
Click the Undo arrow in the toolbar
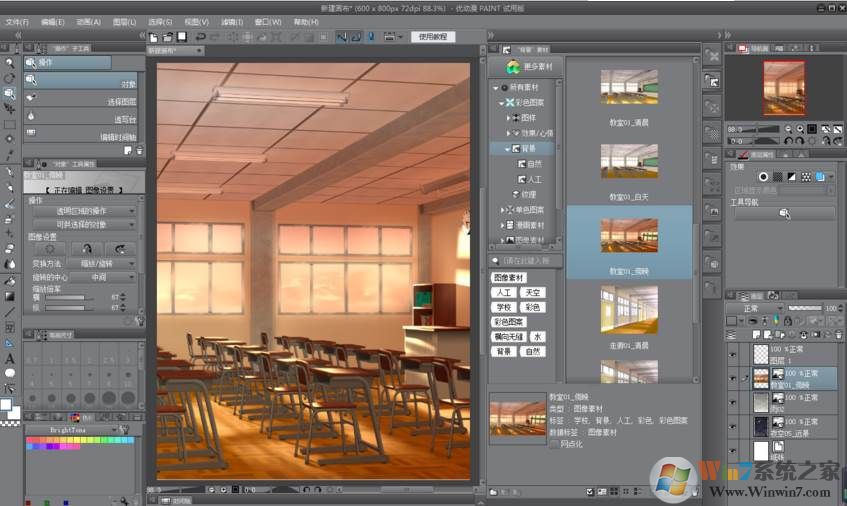click(201, 37)
